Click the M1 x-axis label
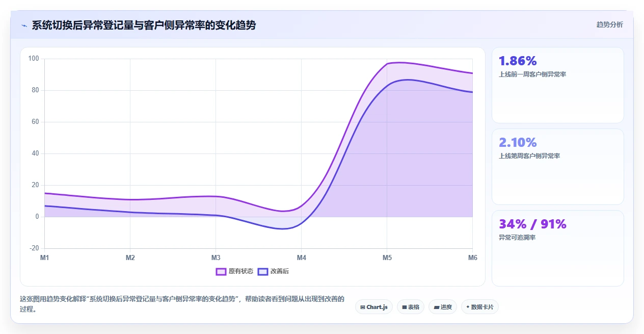 [x=45, y=258]
